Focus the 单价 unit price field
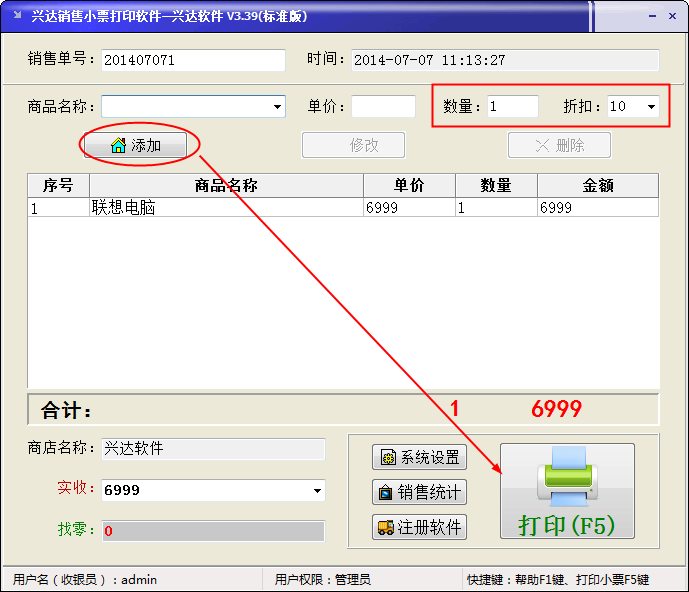The width and height of the screenshot is (689, 592). pyautogui.click(x=384, y=106)
